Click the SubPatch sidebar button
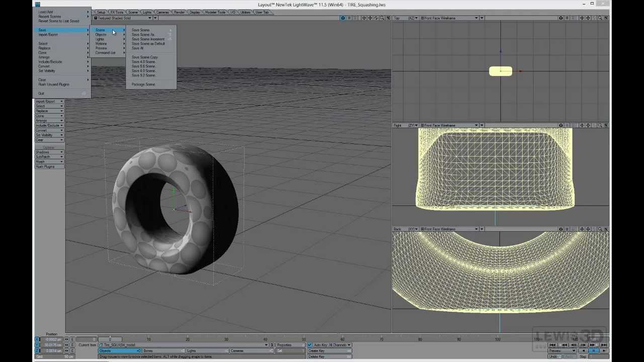The image size is (644, 362). [49, 157]
